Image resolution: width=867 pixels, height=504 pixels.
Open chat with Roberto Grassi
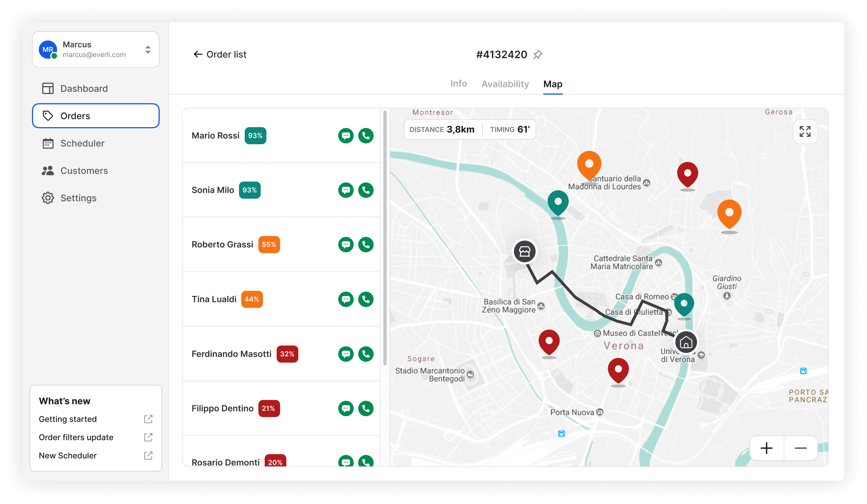346,244
